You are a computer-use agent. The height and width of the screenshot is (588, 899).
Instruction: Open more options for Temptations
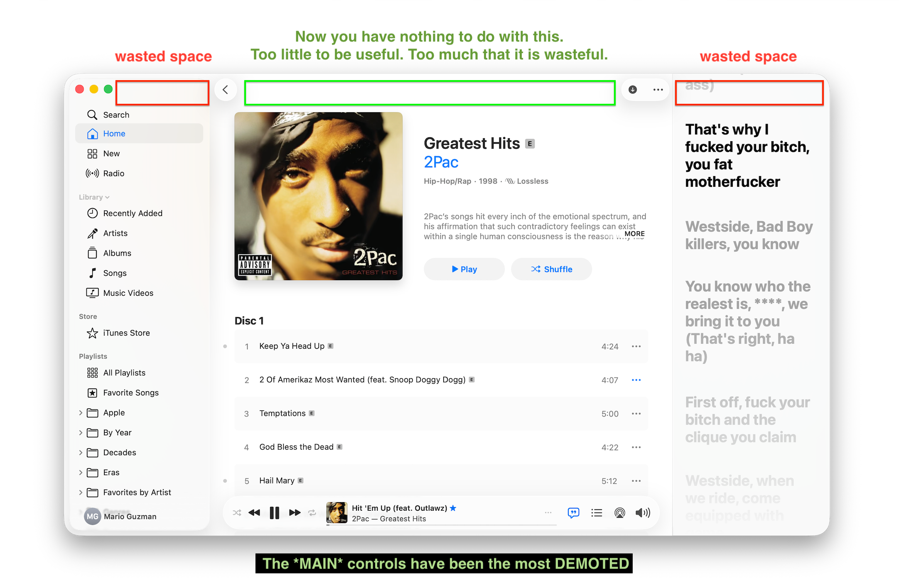636,414
